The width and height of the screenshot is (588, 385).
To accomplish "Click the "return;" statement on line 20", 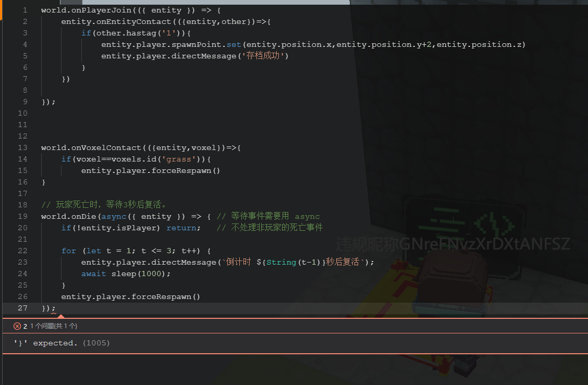I will (183, 228).
